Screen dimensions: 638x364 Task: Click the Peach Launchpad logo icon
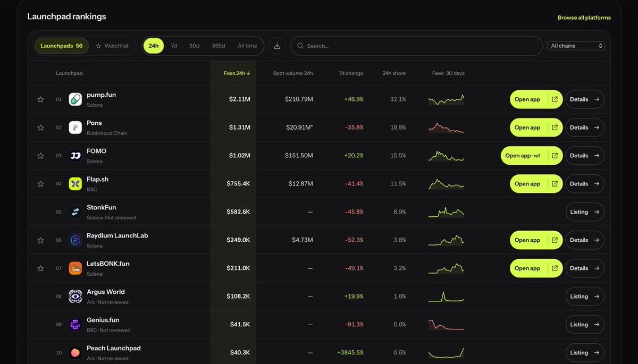(x=75, y=353)
